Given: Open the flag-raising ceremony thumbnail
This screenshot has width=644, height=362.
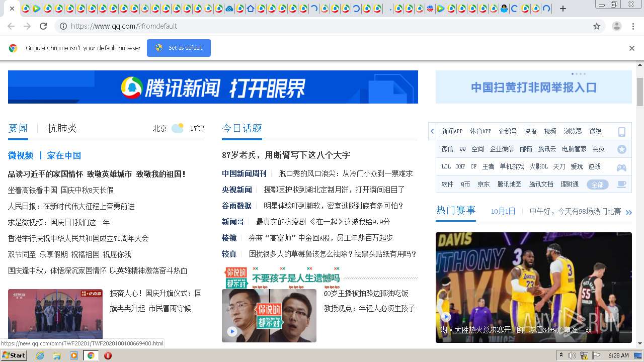Looking at the screenshot, I should [55, 314].
